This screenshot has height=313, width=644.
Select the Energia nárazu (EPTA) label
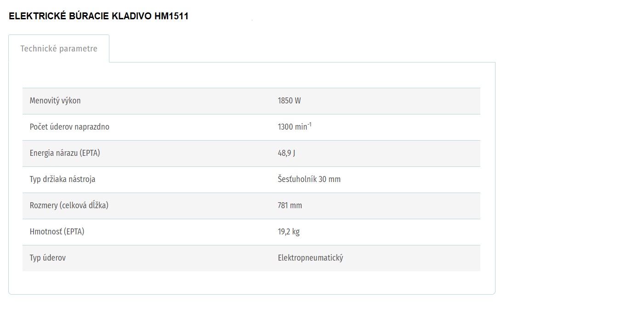click(x=65, y=153)
